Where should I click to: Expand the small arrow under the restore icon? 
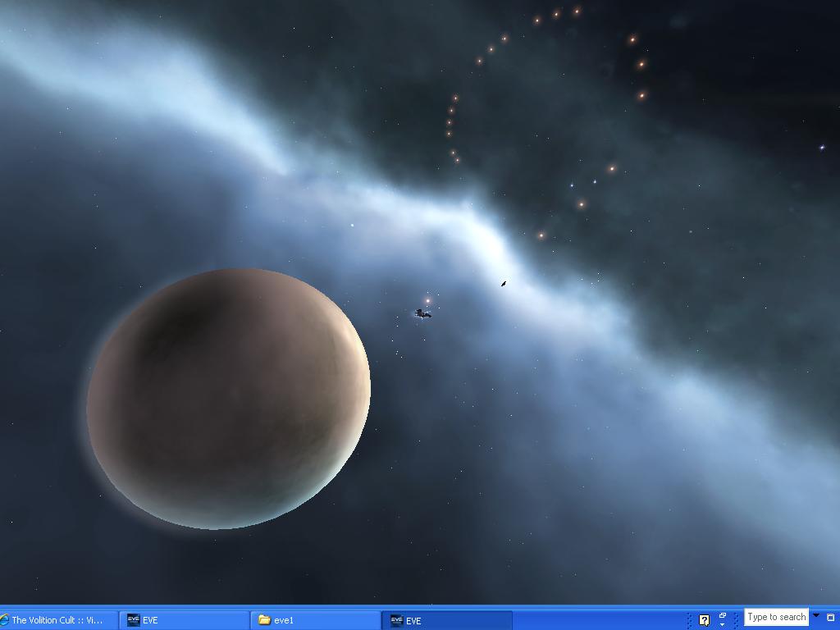(722, 624)
